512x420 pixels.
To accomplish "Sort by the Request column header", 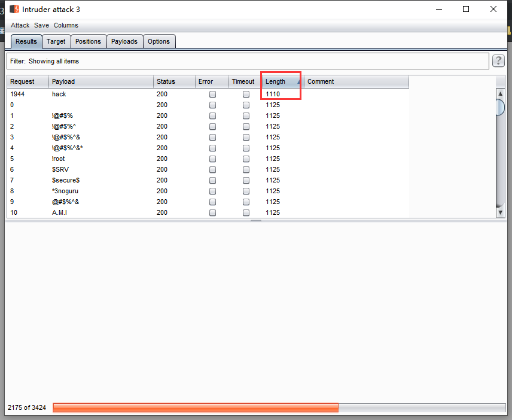I will pos(28,81).
